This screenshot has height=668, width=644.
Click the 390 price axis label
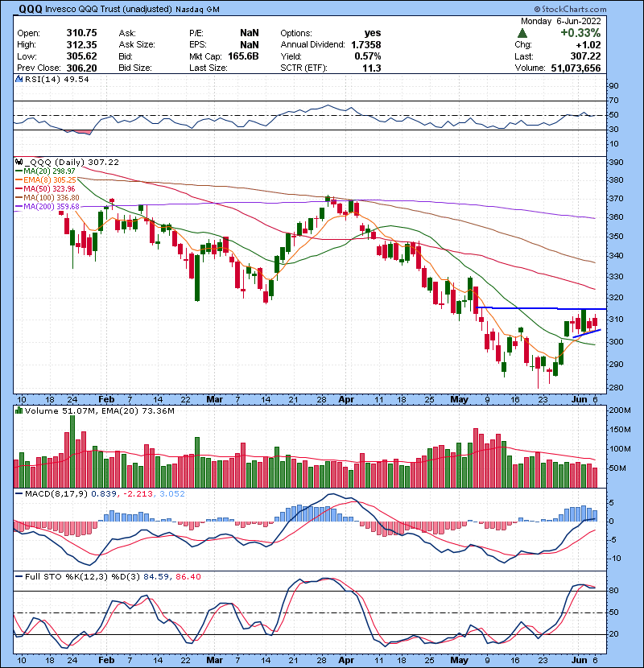617,163
